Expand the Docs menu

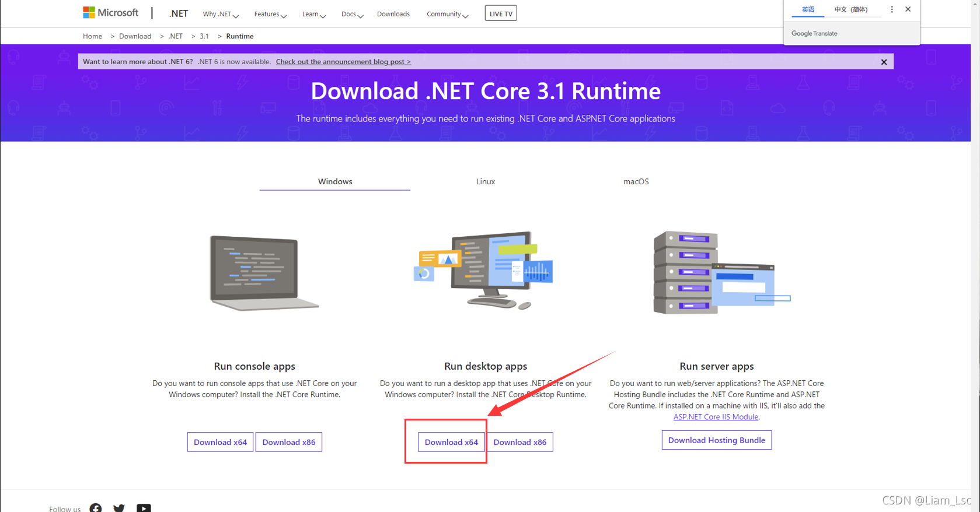[x=352, y=14]
